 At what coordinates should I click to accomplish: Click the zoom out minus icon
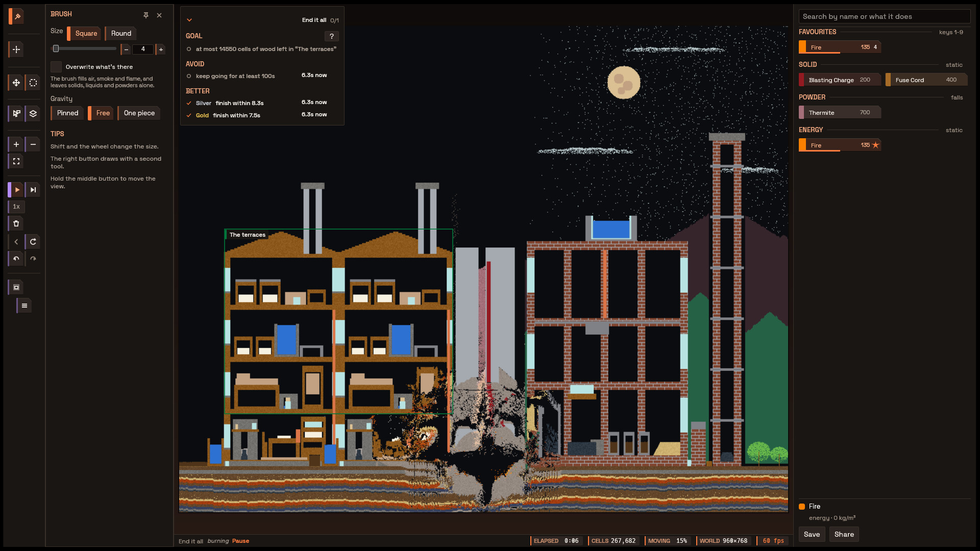coord(33,144)
